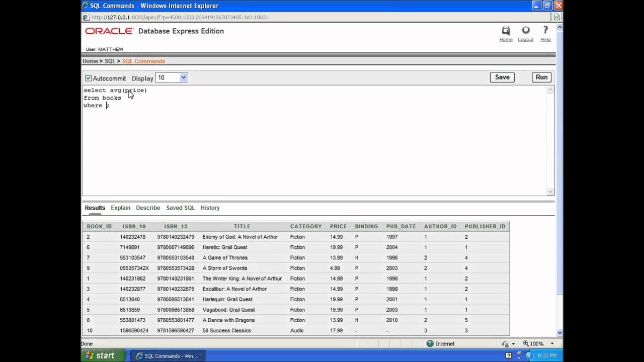Click the SQL editor scrollbar down arrow
This screenshot has width=644, height=362.
click(x=550, y=192)
